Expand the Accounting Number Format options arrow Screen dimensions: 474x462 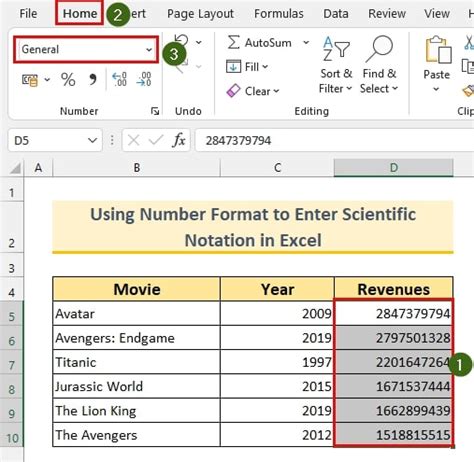[47, 80]
